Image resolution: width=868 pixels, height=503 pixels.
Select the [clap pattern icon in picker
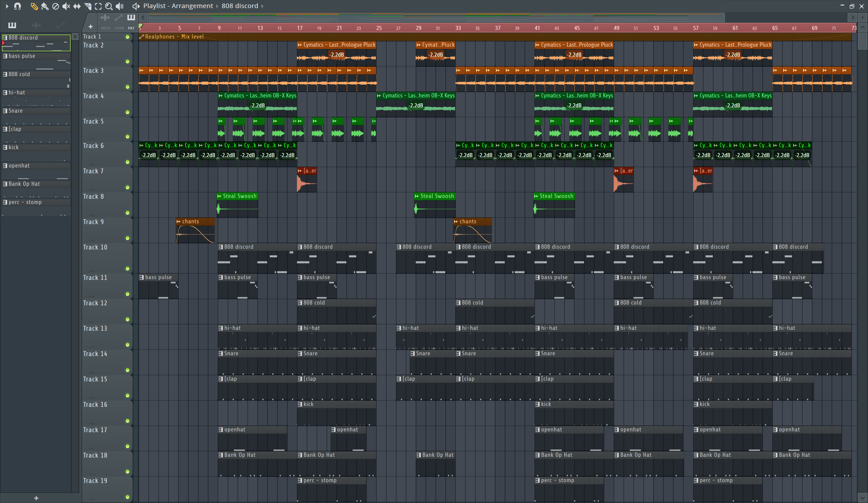point(5,129)
